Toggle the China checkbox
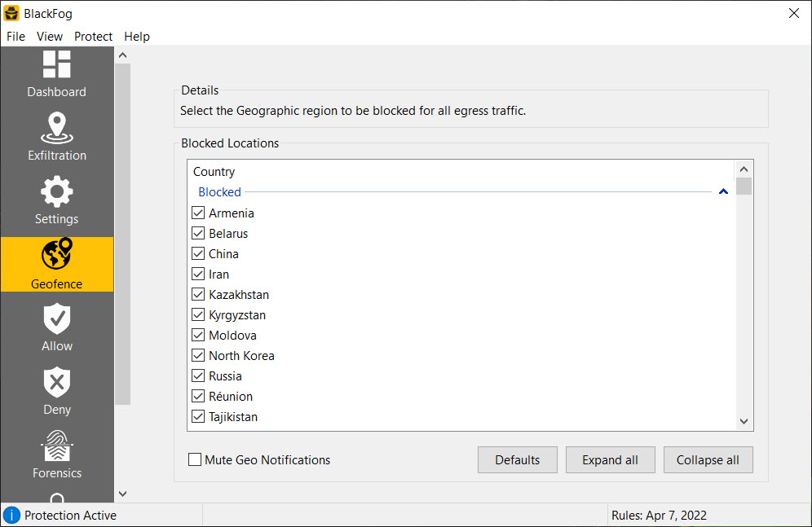The width and height of the screenshot is (812, 527). (x=198, y=254)
